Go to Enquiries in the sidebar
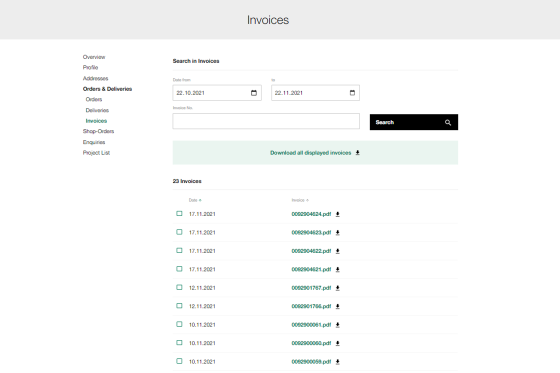Image resolution: width=560 pixels, height=373 pixels. (94, 142)
